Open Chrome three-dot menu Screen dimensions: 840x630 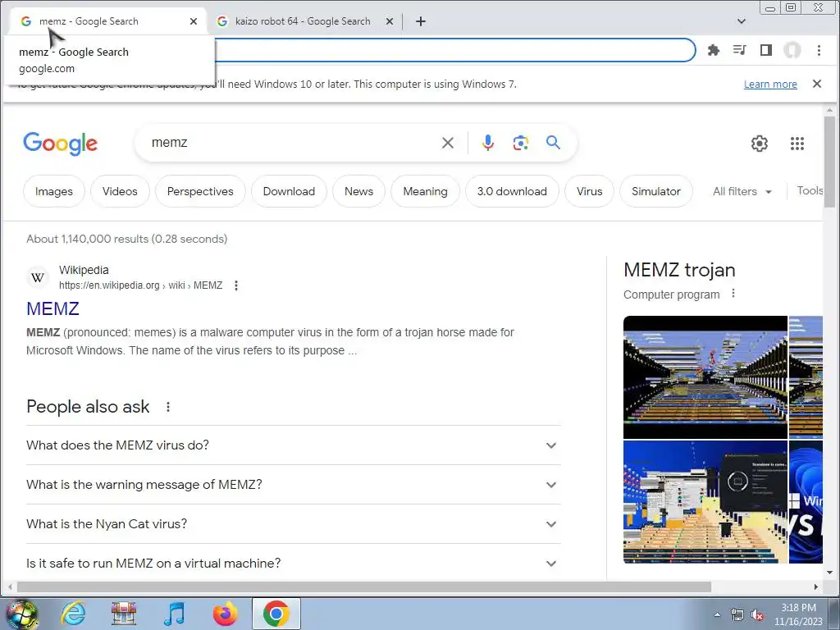(x=819, y=50)
